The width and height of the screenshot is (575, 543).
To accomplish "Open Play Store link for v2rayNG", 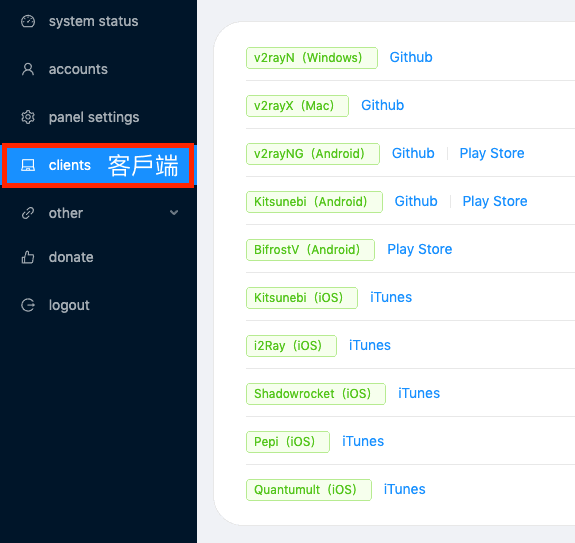I will 492,153.
